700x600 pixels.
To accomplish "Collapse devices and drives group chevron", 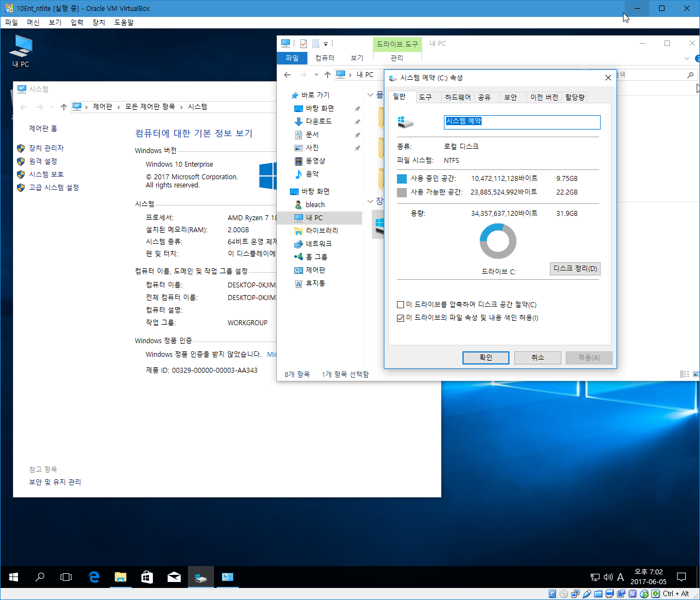I will click(x=370, y=201).
